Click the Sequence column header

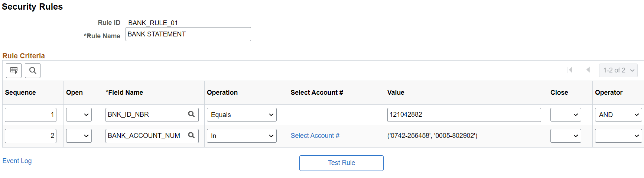[20, 93]
